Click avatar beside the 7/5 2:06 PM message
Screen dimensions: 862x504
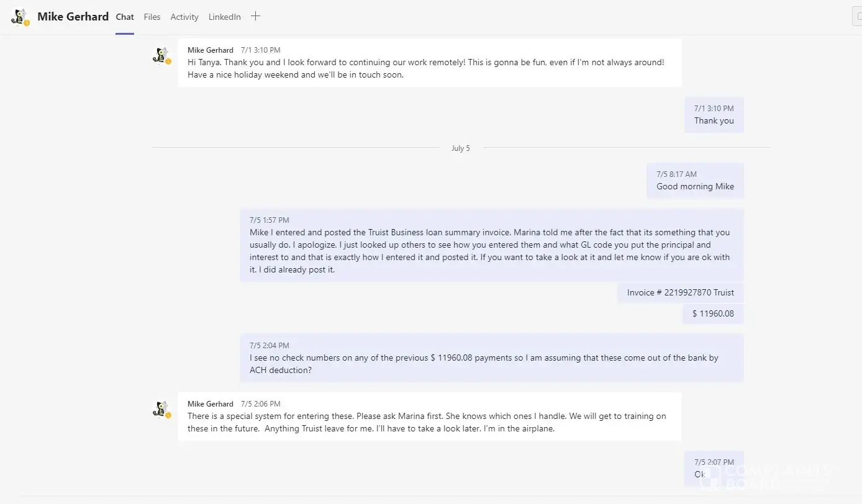coord(161,409)
